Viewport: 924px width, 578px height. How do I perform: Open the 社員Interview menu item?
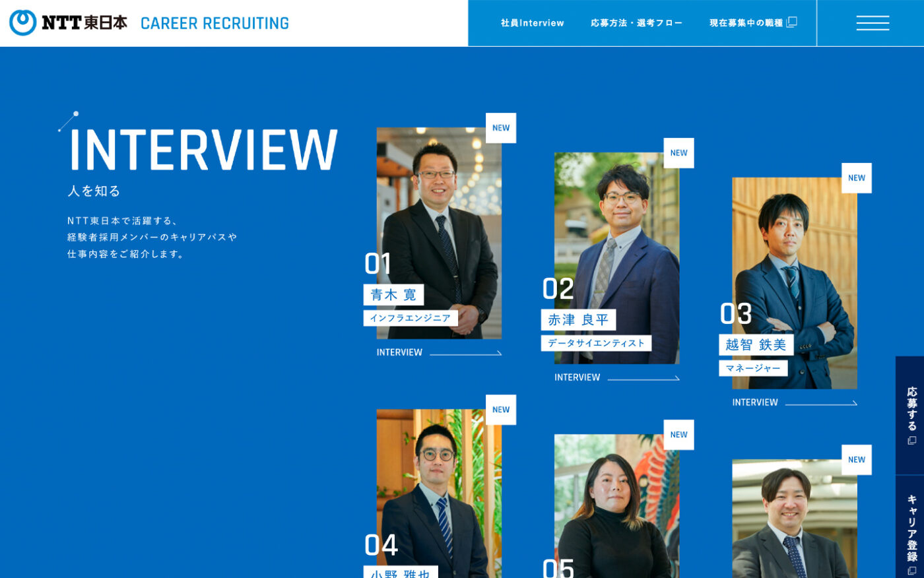point(532,23)
